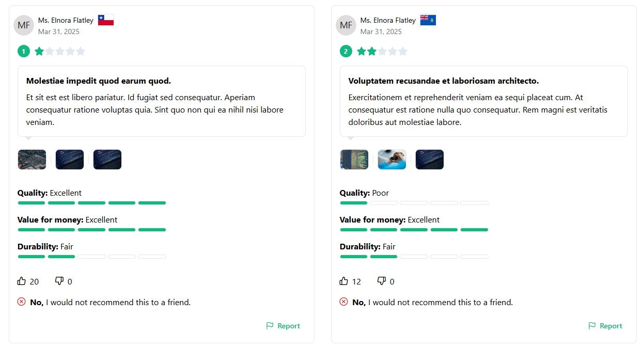The width and height of the screenshot is (644, 348).
Task: Open the fish photo thumbnail on the second review
Action: 392,159
